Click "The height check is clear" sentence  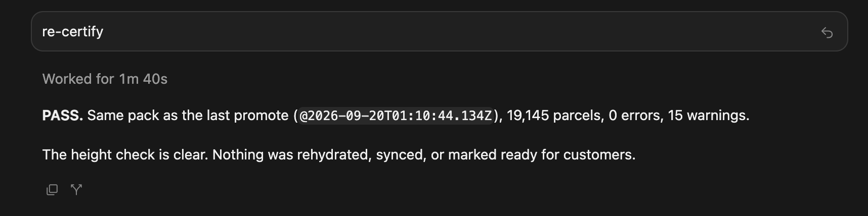tap(125, 154)
